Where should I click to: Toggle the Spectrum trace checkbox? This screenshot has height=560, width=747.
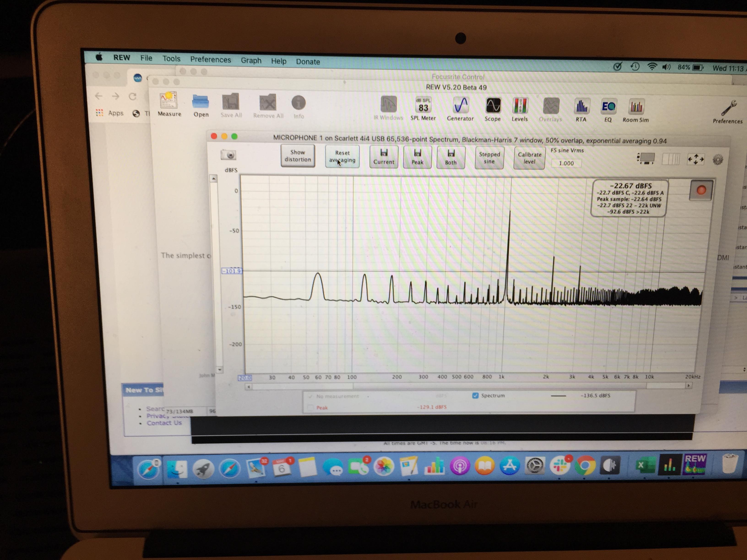coord(475,395)
